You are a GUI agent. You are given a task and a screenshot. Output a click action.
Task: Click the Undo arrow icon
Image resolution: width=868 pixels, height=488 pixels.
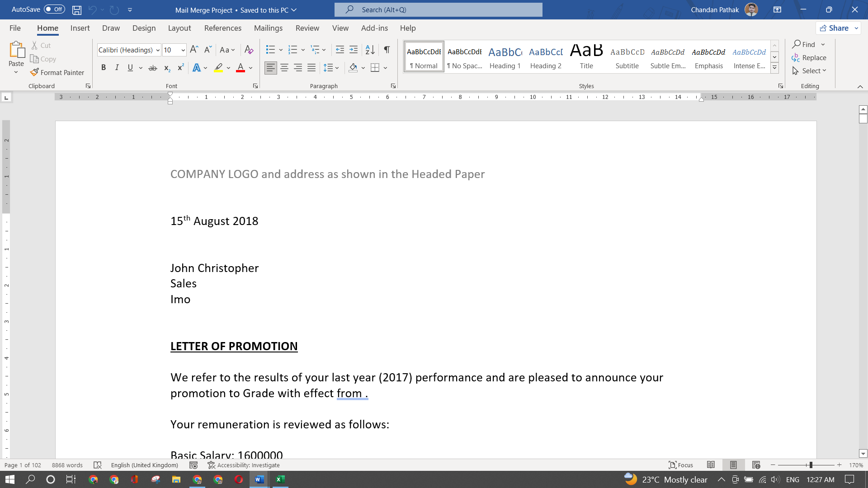(x=93, y=10)
